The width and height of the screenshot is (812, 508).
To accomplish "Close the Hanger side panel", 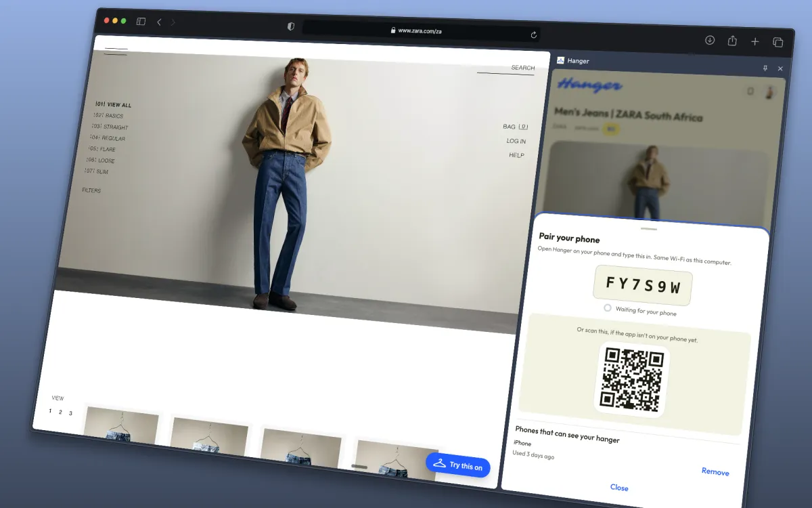I will click(x=780, y=68).
